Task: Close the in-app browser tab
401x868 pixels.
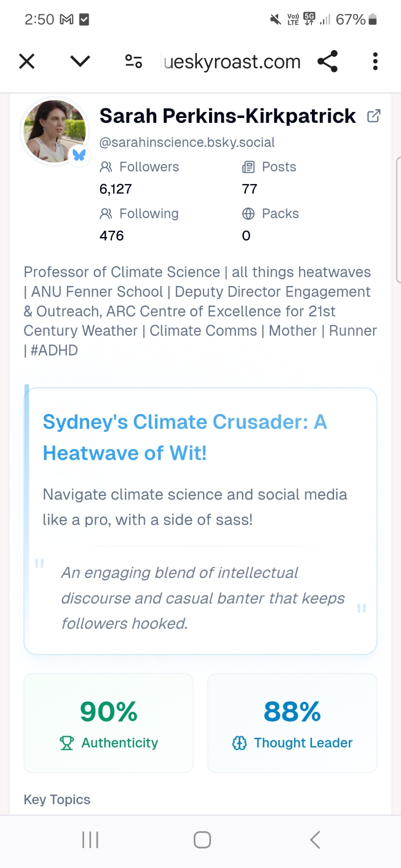Action: coord(27,61)
